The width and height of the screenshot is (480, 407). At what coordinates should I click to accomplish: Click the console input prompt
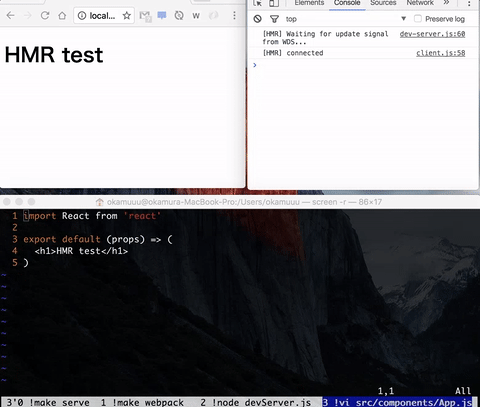(x=363, y=65)
